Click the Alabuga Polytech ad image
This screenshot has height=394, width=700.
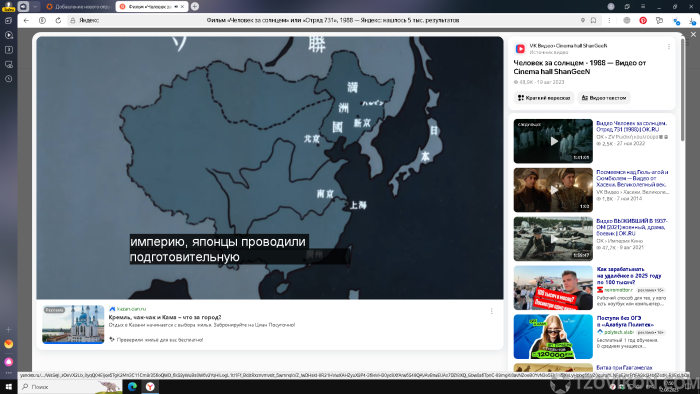pyautogui.click(x=553, y=336)
